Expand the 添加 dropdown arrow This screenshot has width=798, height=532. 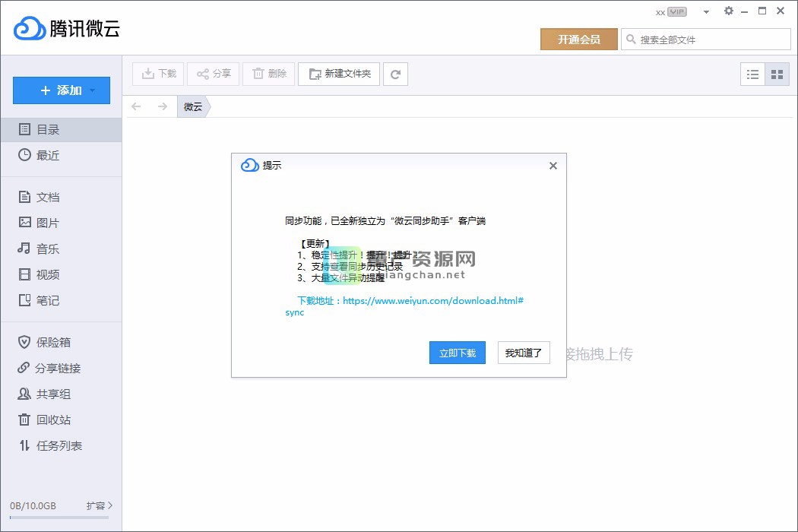click(92, 90)
